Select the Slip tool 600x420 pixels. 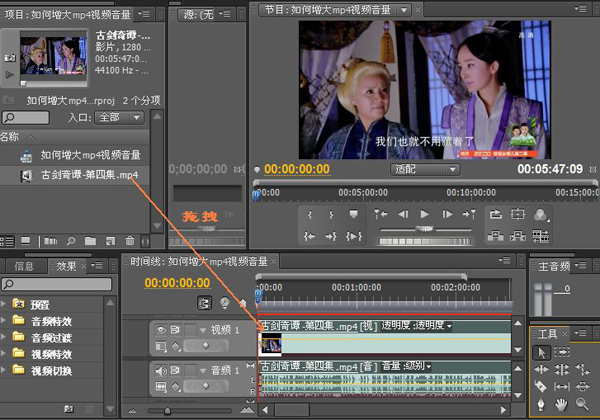pyautogui.click(x=562, y=387)
